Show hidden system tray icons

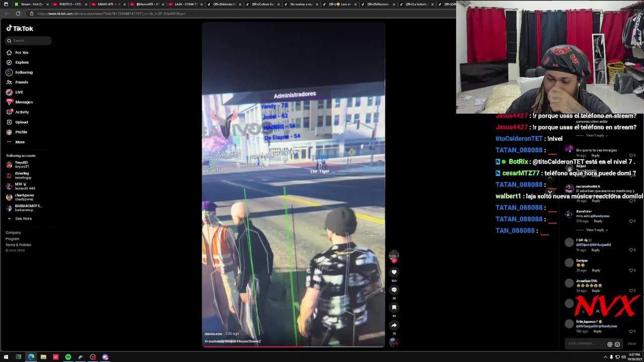pyautogui.click(x=606, y=357)
